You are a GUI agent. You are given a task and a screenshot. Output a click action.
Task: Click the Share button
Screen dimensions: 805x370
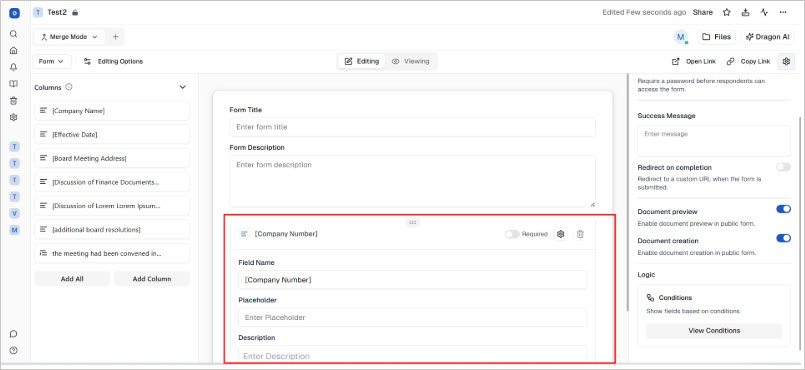703,12
